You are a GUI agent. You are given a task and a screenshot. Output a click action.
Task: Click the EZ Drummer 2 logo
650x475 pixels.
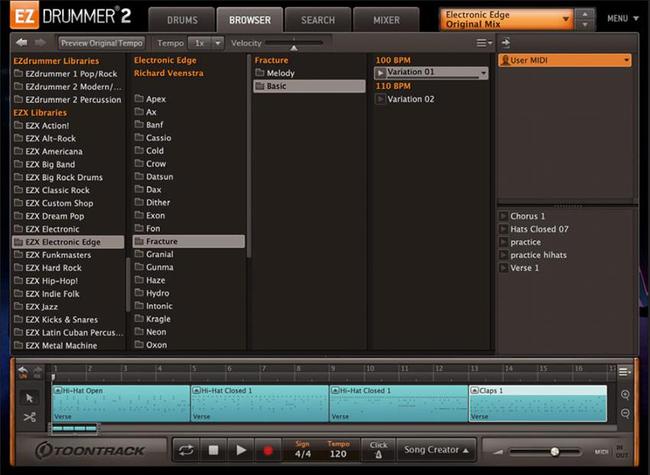point(71,16)
